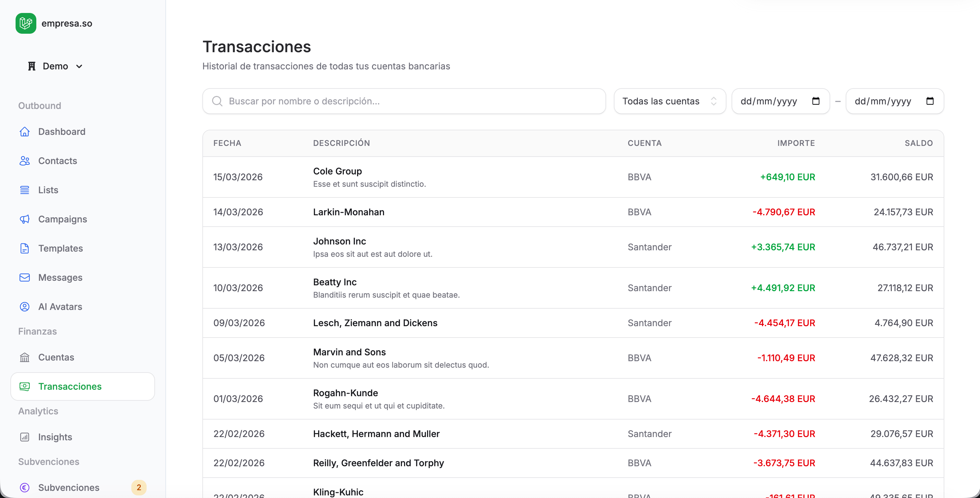Click the Contacts people icon
The height and width of the screenshot is (498, 980).
point(25,161)
